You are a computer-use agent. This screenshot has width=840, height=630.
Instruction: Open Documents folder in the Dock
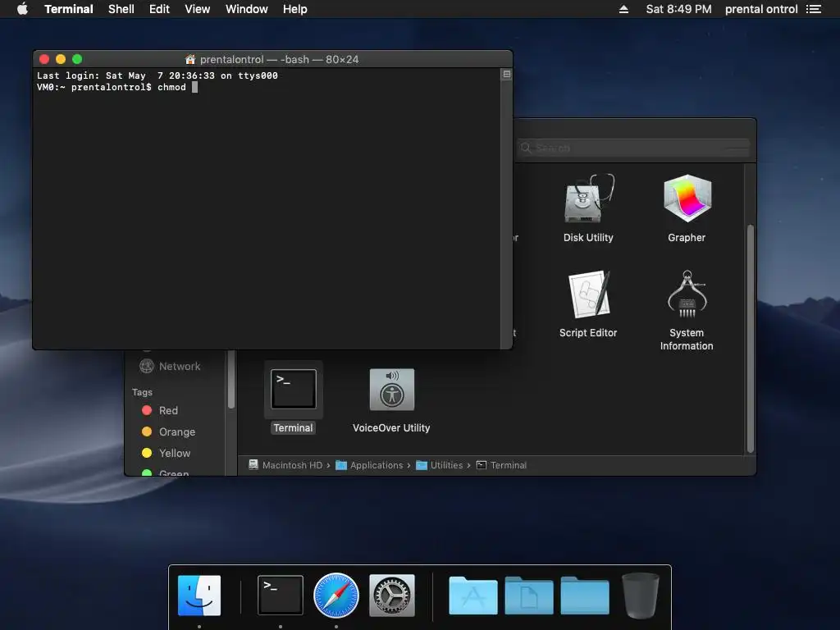click(x=529, y=596)
